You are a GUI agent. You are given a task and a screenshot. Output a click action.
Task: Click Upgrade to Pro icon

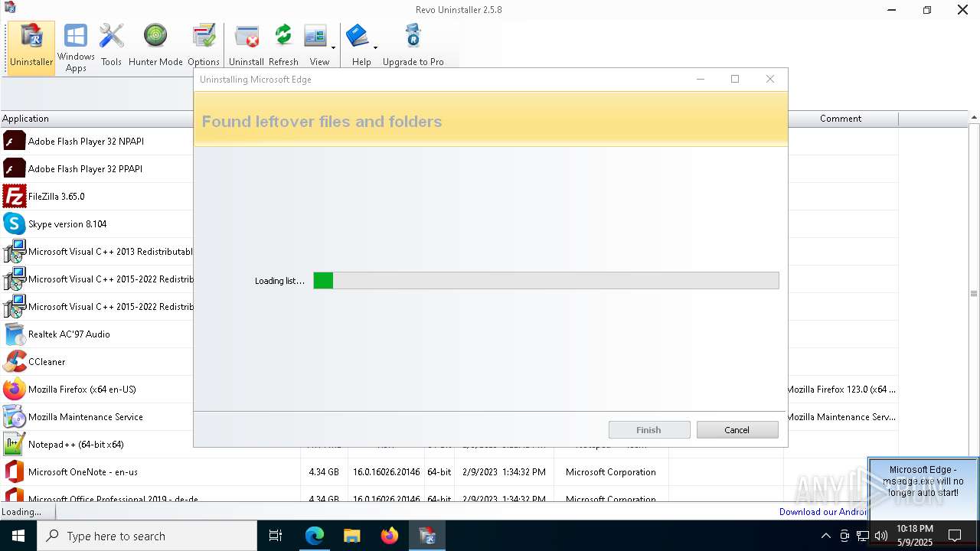(x=413, y=46)
